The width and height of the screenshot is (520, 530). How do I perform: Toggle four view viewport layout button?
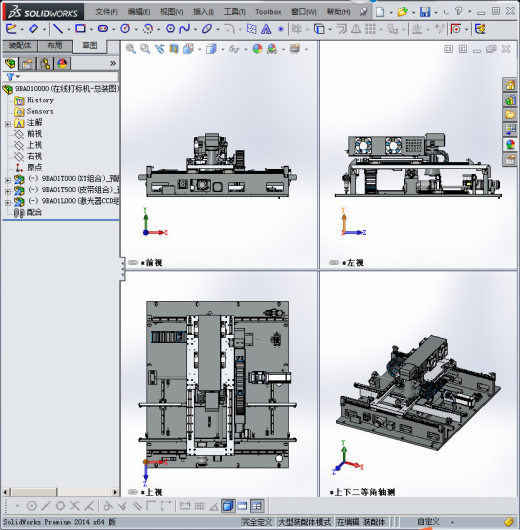coord(257,506)
